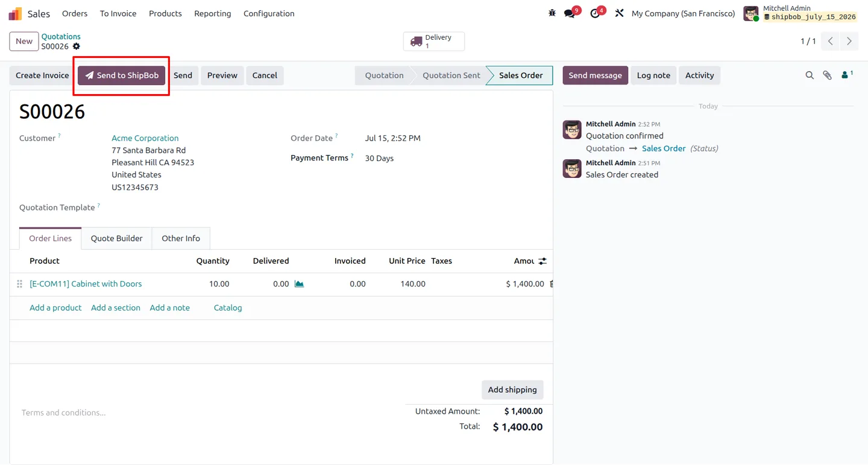Click the amount cell $ 1,400.00 on Cabinet line
The height and width of the screenshot is (465, 868).
click(x=525, y=283)
